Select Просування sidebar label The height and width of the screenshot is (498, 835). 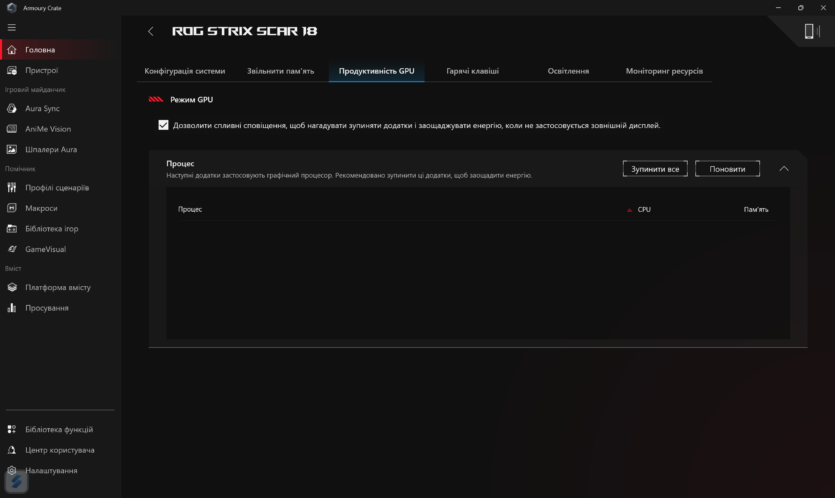point(47,308)
